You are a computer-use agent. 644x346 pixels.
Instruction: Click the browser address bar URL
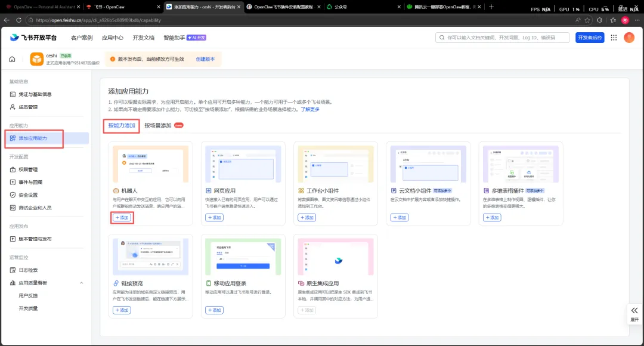click(98, 20)
